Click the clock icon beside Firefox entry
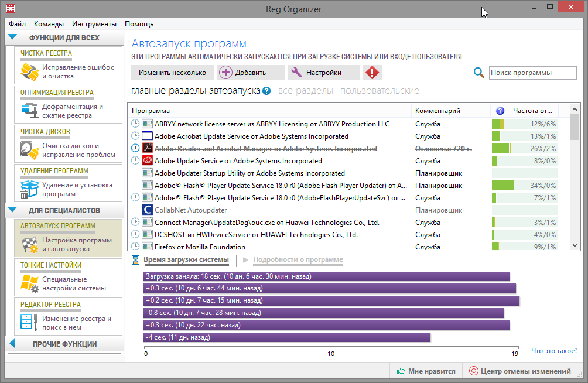 135,247
